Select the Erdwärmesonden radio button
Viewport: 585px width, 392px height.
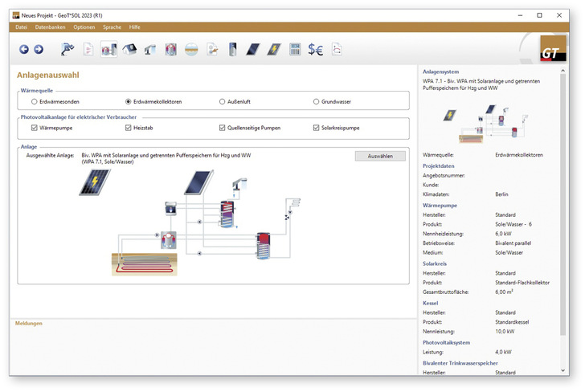pos(34,102)
